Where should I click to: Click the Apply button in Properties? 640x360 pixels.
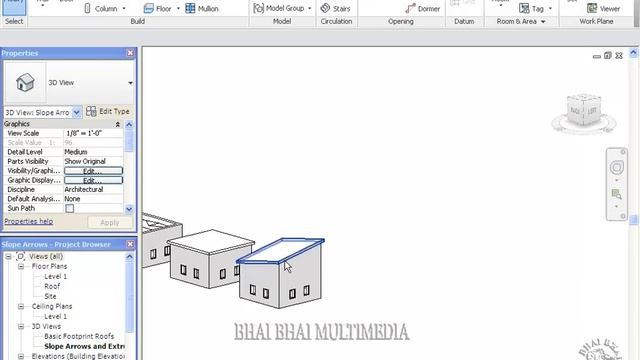(110, 222)
